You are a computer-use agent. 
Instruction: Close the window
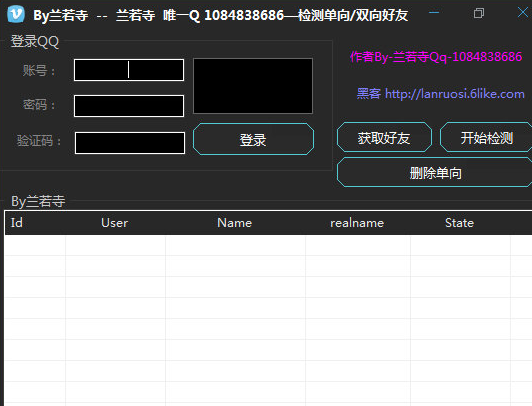click(523, 13)
